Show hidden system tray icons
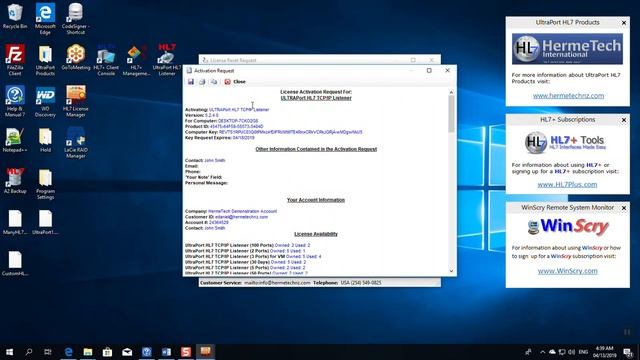 coord(542,352)
